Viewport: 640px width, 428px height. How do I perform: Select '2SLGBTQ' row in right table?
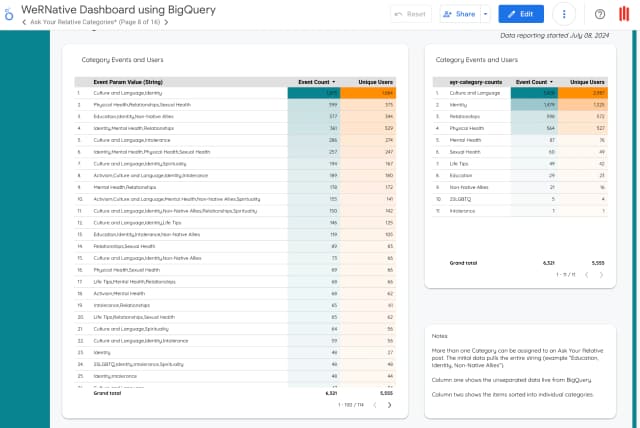[520, 200]
